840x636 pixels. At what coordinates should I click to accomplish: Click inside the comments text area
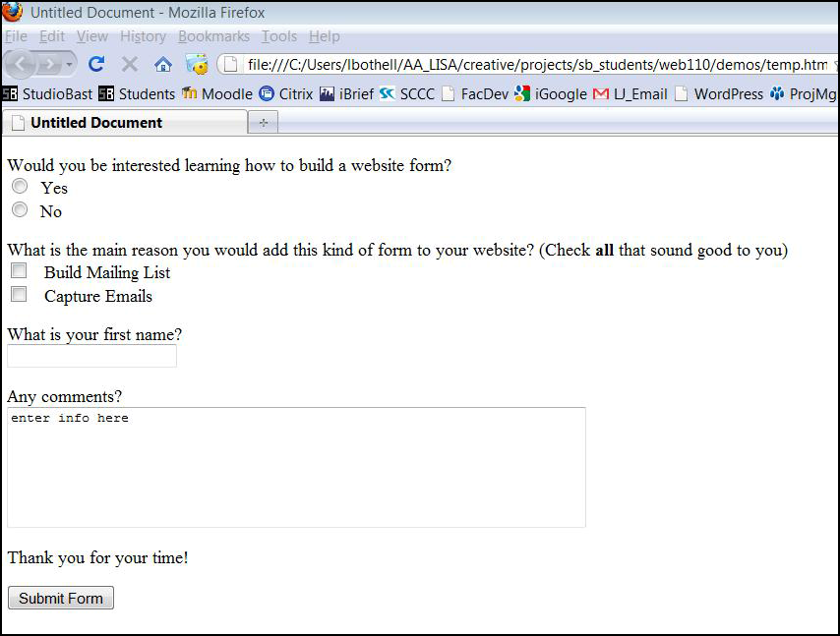pos(296,467)
